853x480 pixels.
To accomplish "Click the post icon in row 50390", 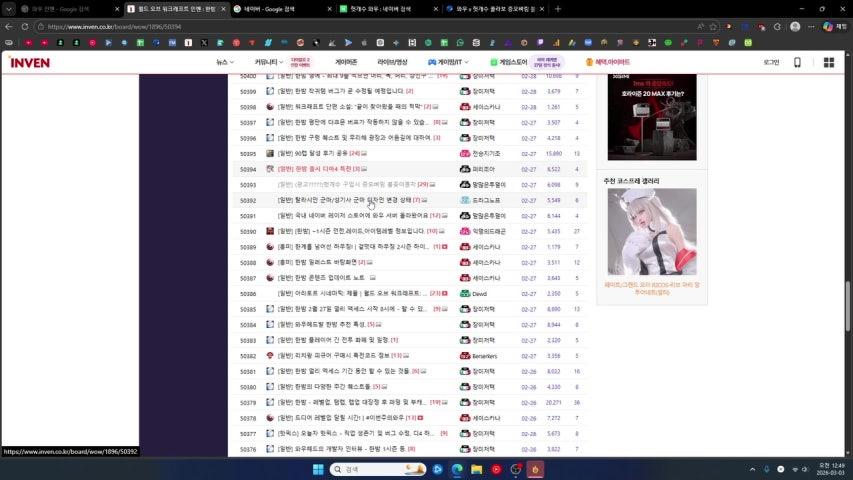I will pyautogui.click(x=270, y=231).
